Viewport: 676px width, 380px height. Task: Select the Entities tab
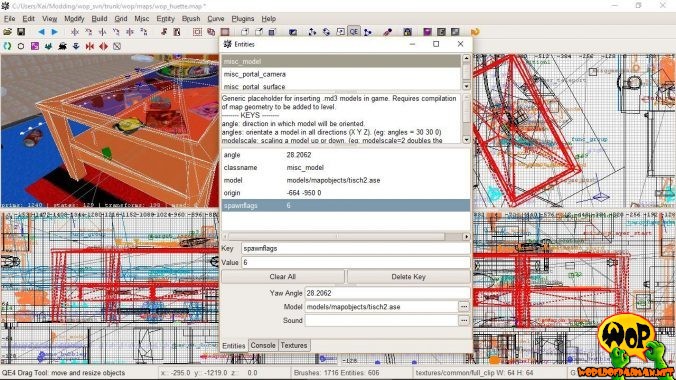234,346
